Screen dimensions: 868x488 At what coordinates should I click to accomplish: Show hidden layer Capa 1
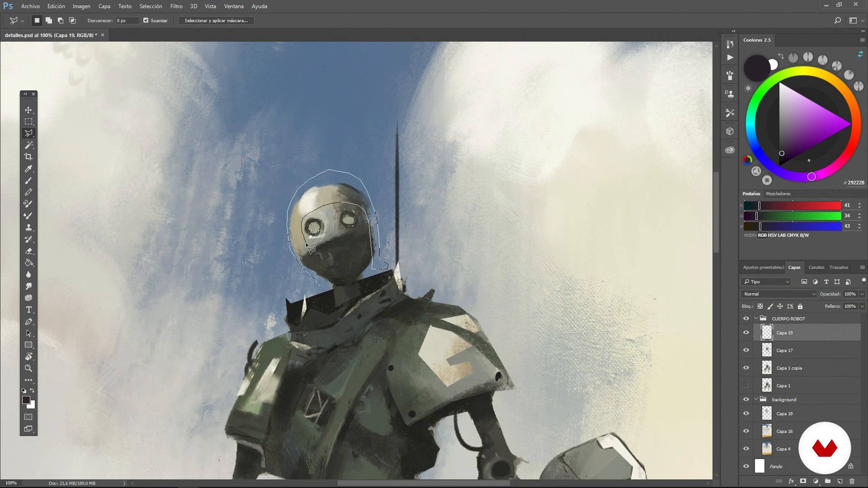(x=746, y=385)
